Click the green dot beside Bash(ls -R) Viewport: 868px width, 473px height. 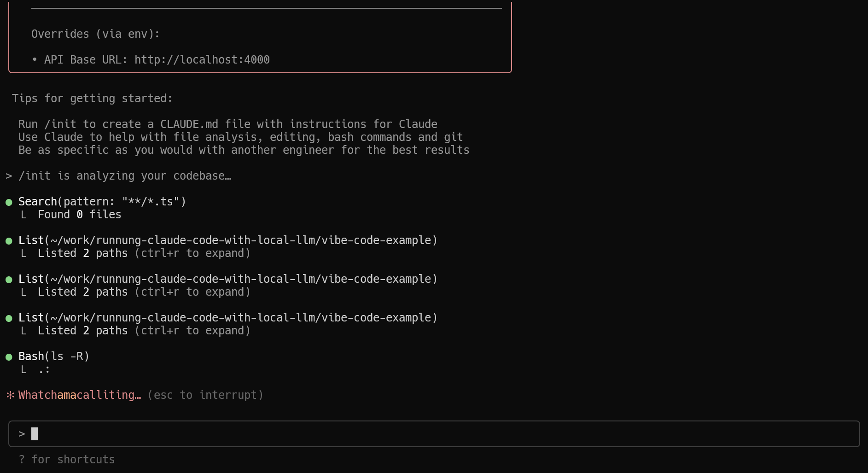[9, 357]
